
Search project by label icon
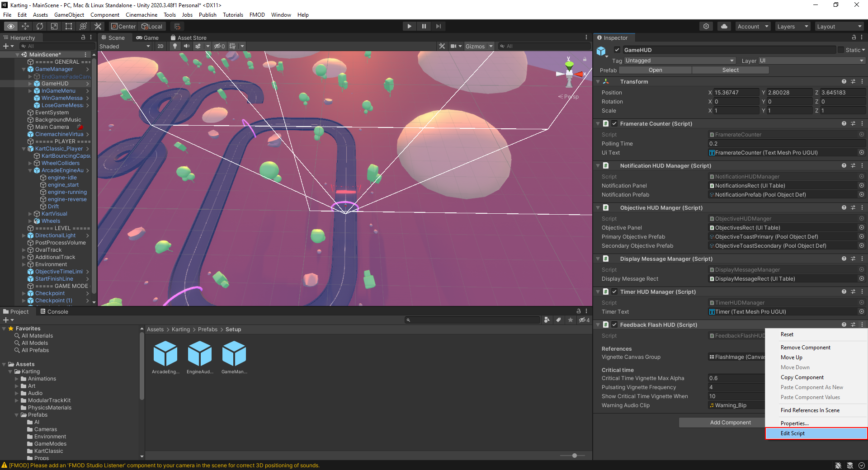point(559,320)
